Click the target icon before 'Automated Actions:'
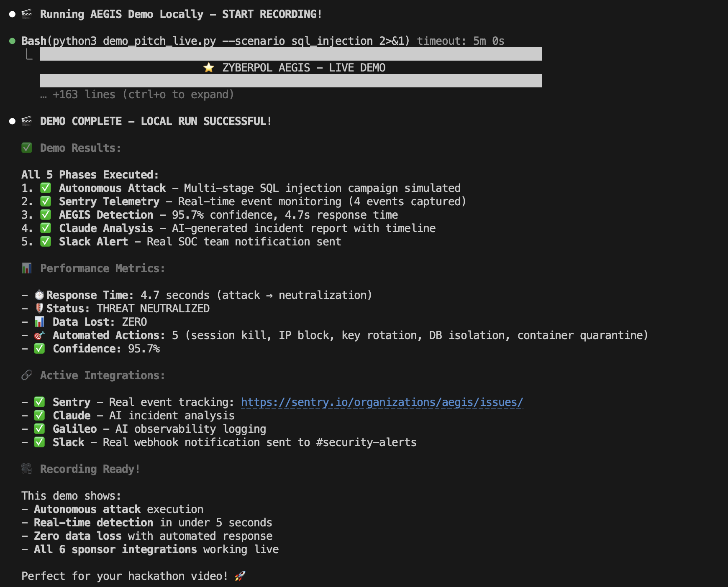Image resolution: width=728 pixels, height=587 pixels. point(39,335)
